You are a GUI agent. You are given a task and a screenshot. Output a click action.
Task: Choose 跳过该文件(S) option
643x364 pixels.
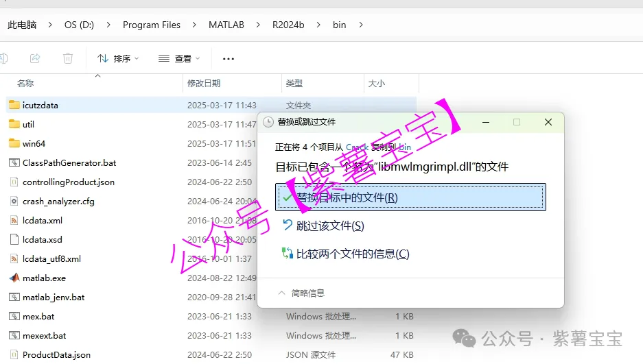coord(329,226)
